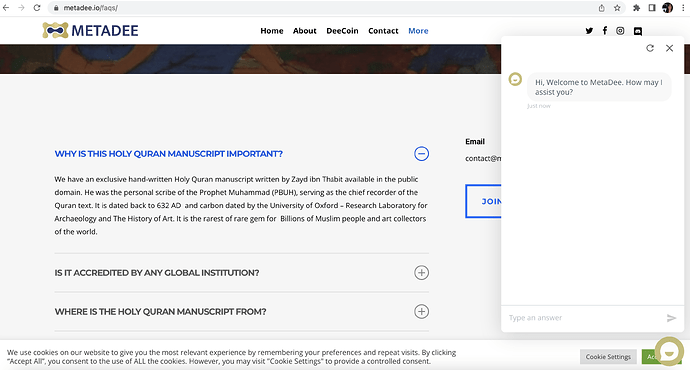Open MetaDee's Discord link icon

[x=638, y=31]
